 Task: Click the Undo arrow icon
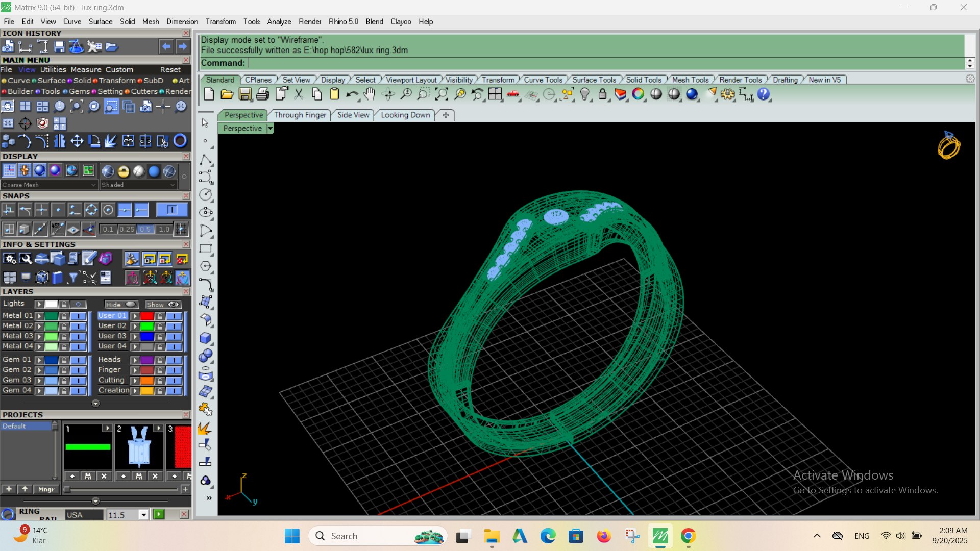[x=352, y=94]
